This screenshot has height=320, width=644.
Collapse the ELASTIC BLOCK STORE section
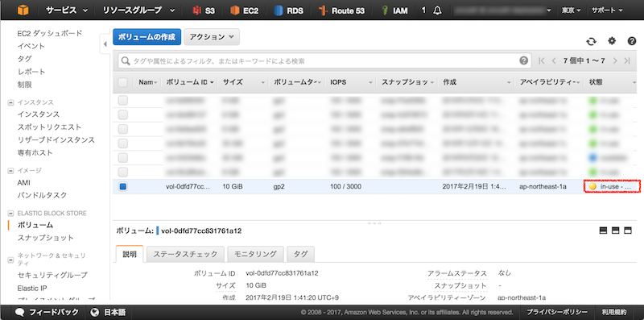click(11, 214)
